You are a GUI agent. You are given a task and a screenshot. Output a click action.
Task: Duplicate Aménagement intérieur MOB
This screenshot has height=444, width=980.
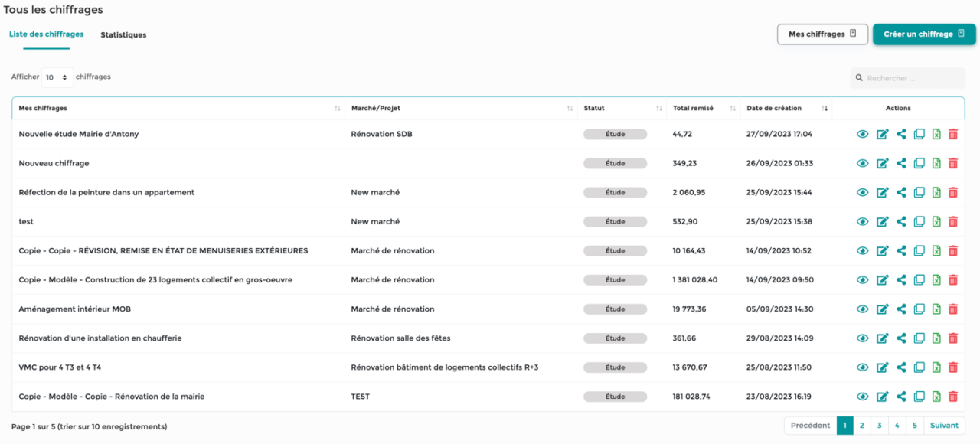pos(918,309)
